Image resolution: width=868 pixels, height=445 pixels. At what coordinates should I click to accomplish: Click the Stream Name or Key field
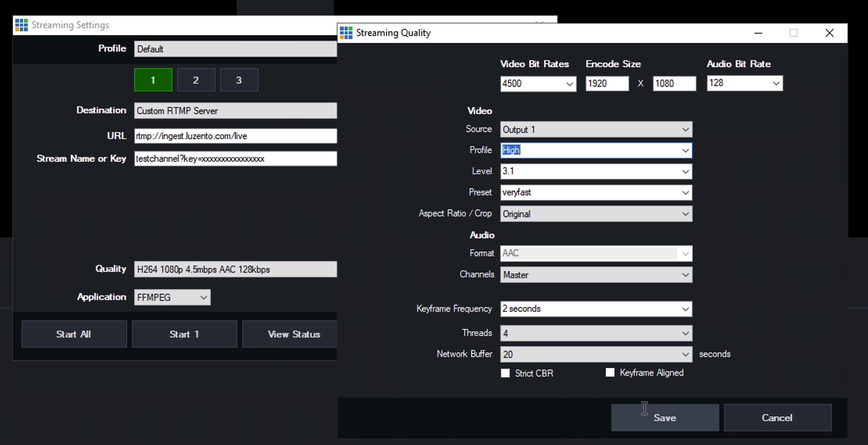point(235,159)
